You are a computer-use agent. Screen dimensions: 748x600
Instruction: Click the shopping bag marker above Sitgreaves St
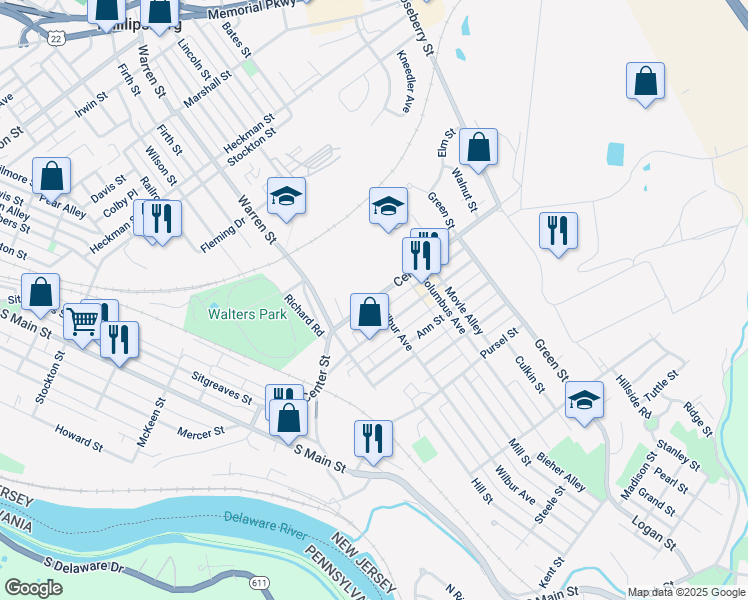[x=40, y=292]
